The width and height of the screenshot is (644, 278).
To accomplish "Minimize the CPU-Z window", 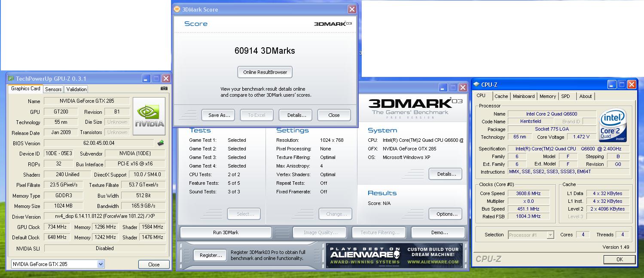I will 612,85.
